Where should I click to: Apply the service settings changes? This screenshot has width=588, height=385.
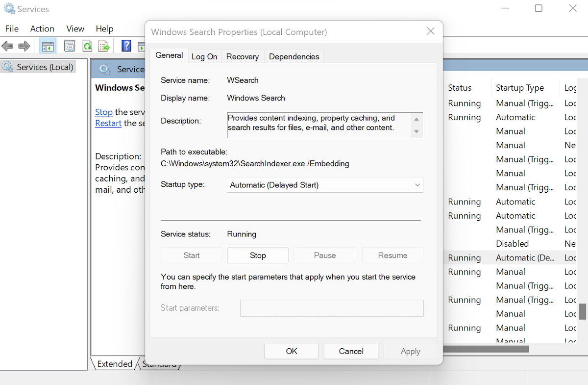pos(410,351)
